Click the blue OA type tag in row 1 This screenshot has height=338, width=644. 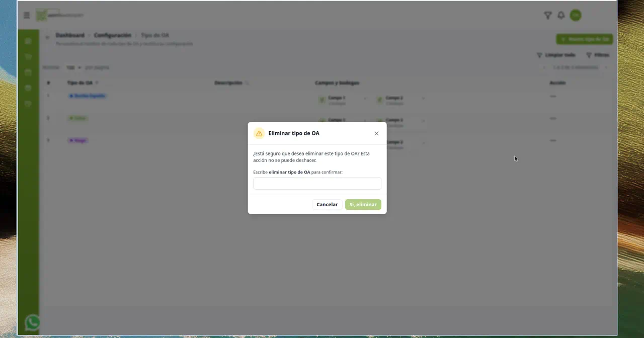pyautogui.click(x=87, y=96)
